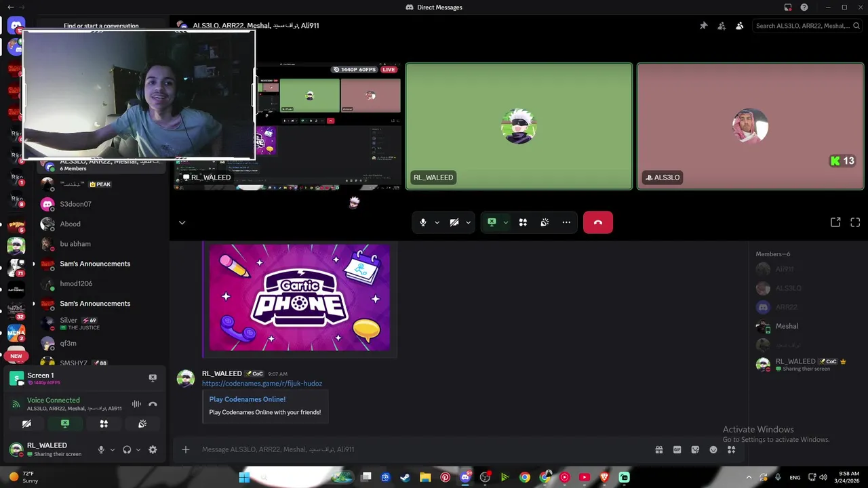This screenshot has height=488, width=868.
Task: Send a gift via gift icon
Action: 658,449
